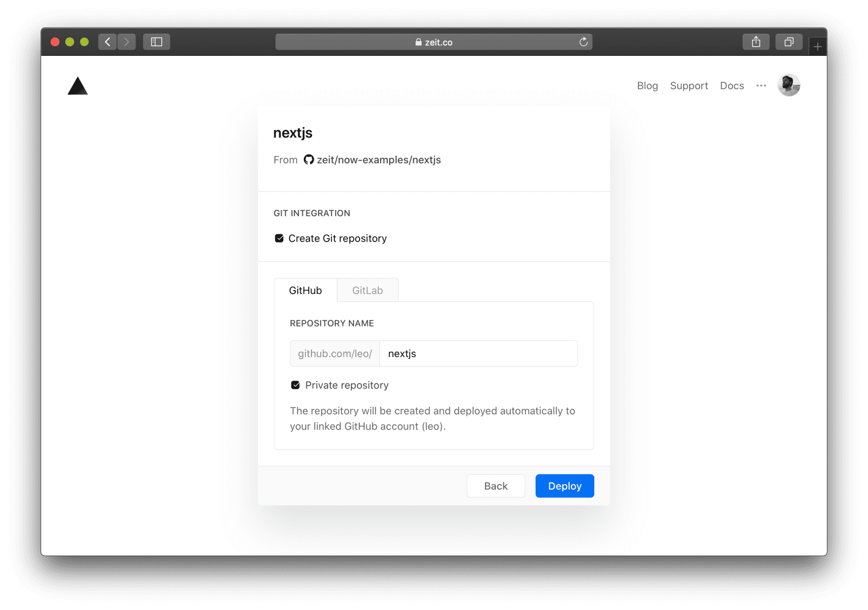868x610 pixels.
Task: Toggle the Private repository checkbox
Action: 296,385
